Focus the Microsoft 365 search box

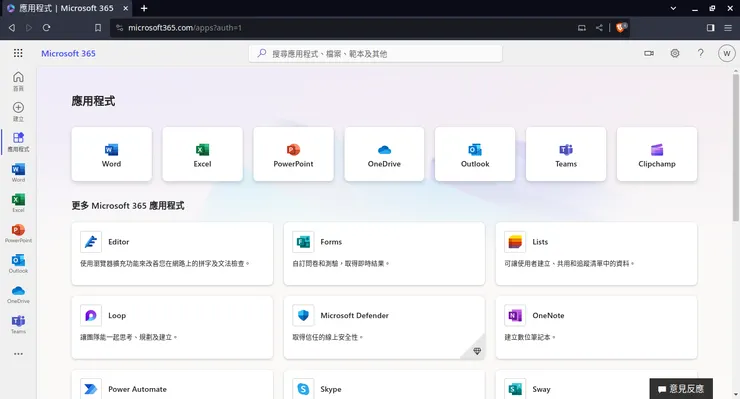tap(375, 54)
